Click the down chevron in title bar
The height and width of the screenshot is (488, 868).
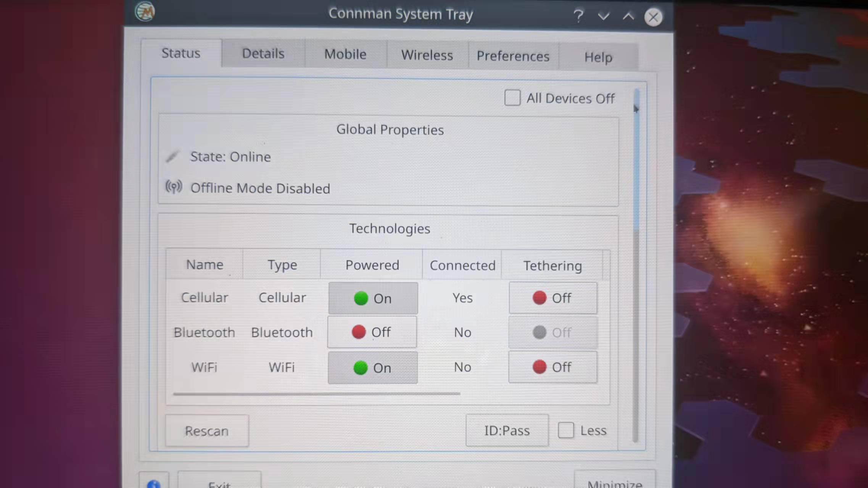pyautogui.click(x=603, y=16)
